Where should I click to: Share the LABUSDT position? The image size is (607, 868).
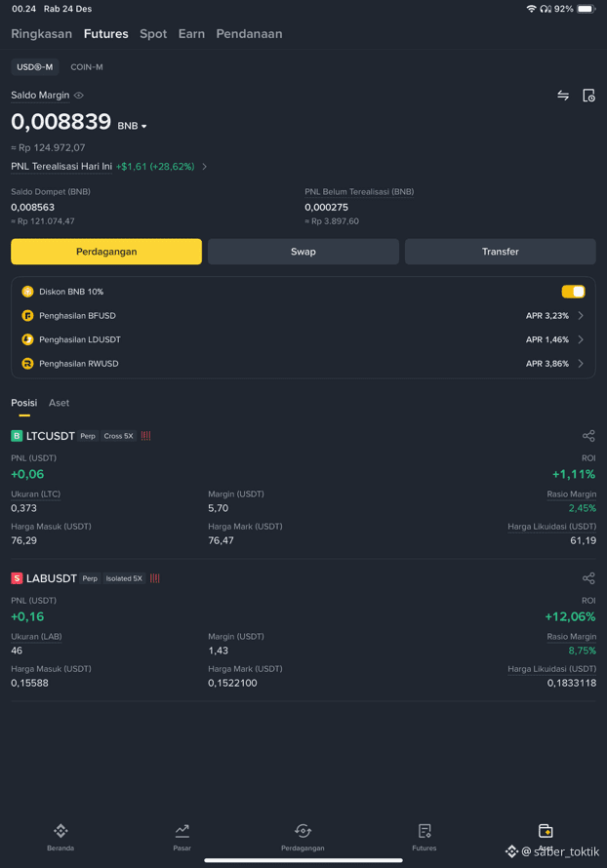coord(588,578)
